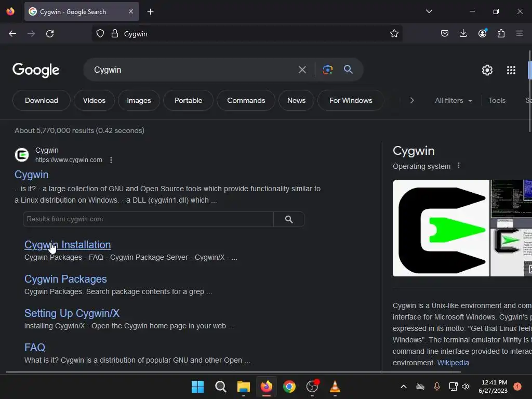Select the For Windows filter chip

coord(351,100)
